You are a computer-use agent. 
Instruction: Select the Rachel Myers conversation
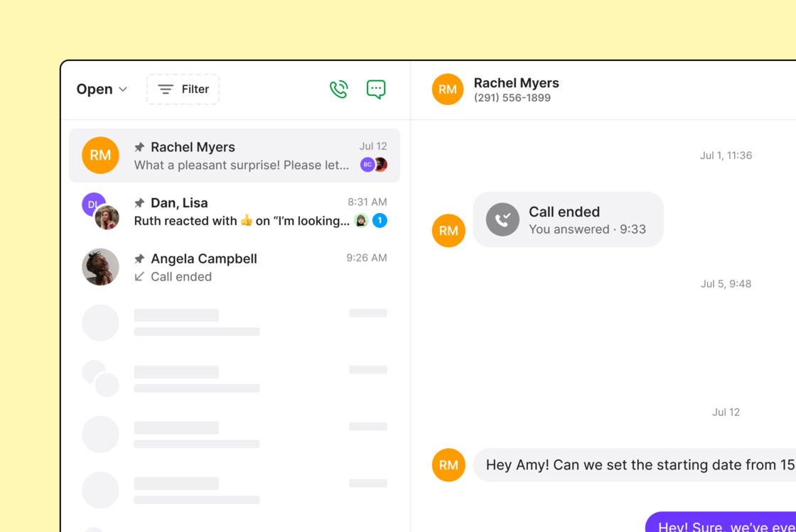(x=235, y=155)
